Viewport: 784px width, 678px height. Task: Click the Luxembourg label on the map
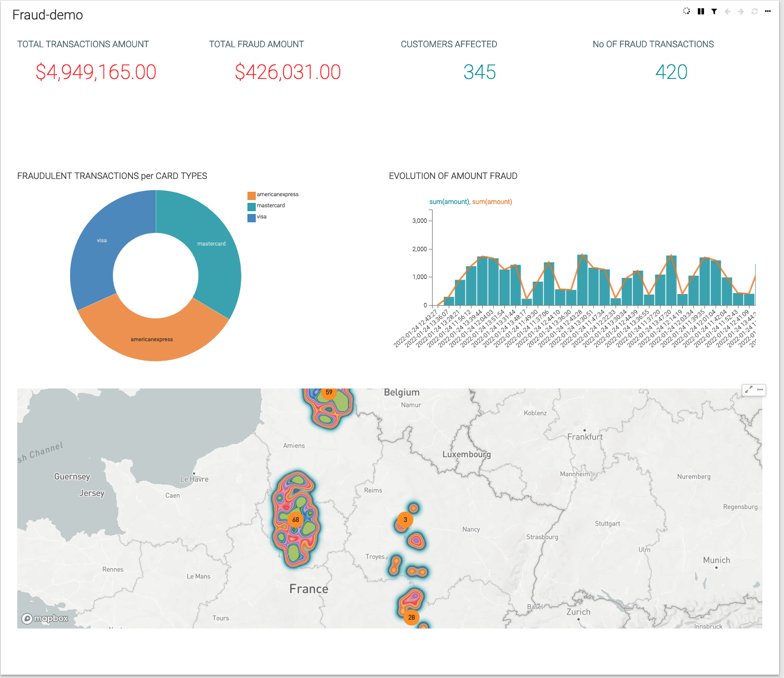[467, 455]
